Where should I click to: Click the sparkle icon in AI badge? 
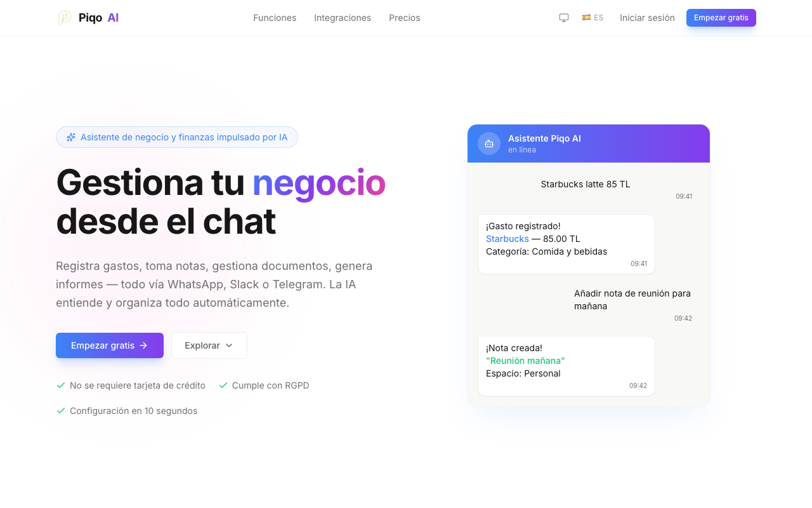coord(71,137)
